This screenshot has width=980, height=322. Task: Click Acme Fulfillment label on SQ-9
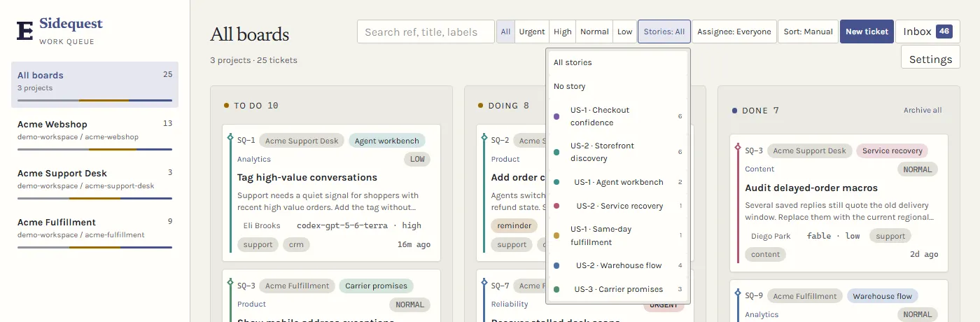click(x=804, y=296)
